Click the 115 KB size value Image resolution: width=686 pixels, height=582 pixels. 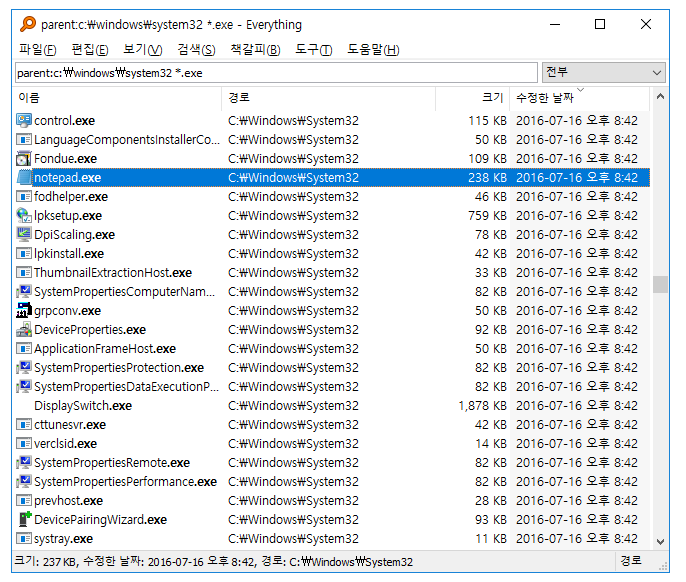pyautogui.click(x=487, y=120)
